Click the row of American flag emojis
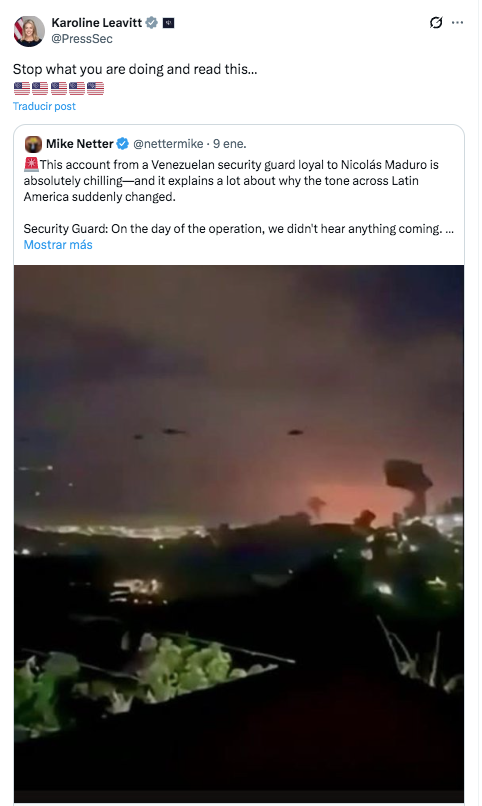482x806 pixels. tap(59, 88)
